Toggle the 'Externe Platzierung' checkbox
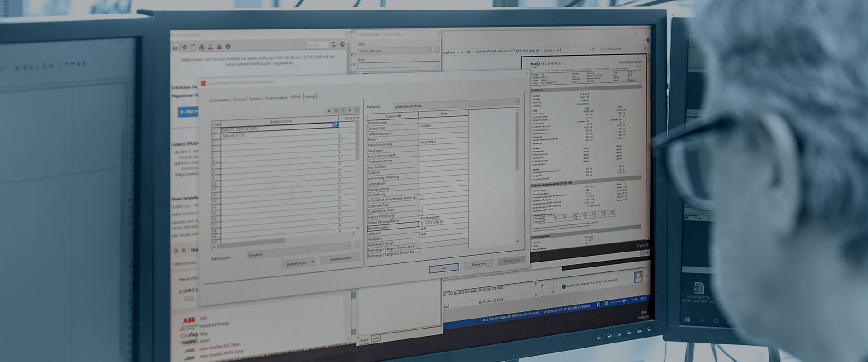The height and width of the screenshot is (362, 868). 421,213
